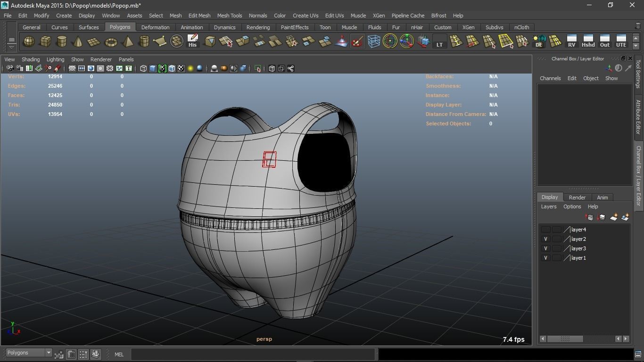Switch to the Deformation shelf tab
The height and width of the screenshot is (362, 644).
[155, 27]
